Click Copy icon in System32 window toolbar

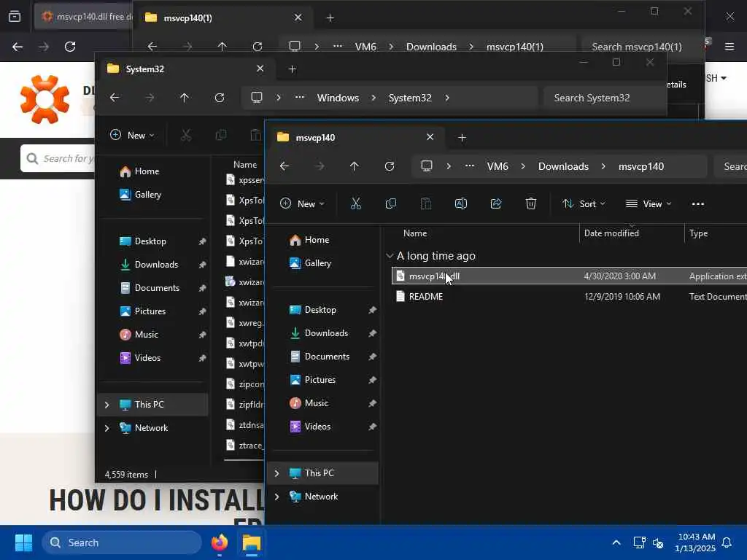pyautogui.click(x=220, y=135)
